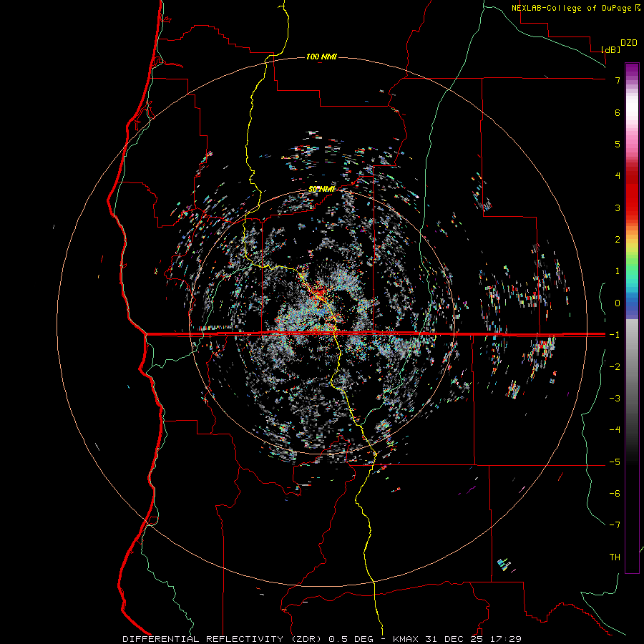Click the 17:29 timestamp in caption
Screen dimensions: 644x644
pos(504,639)
